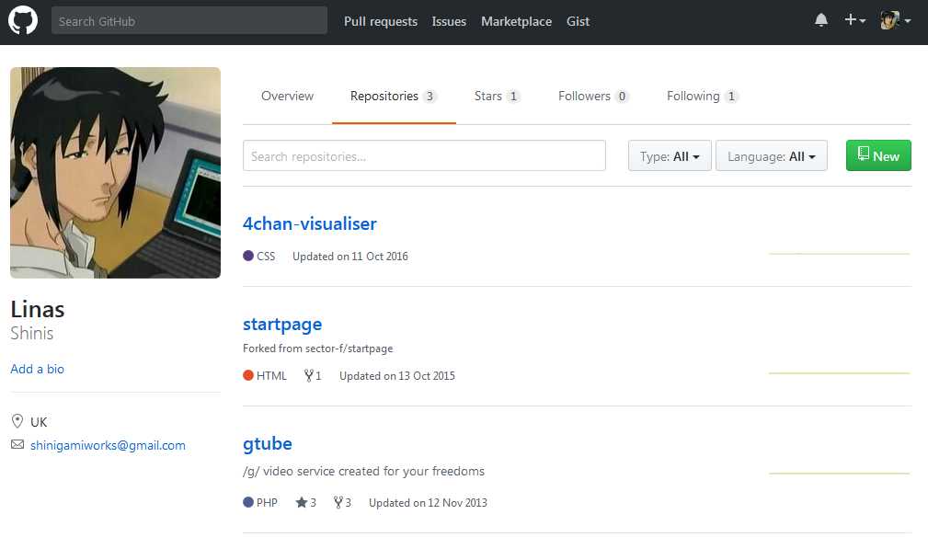The image size is (928, 560).
Task: Click the large Linas profile picture
Action: point(115,172)
